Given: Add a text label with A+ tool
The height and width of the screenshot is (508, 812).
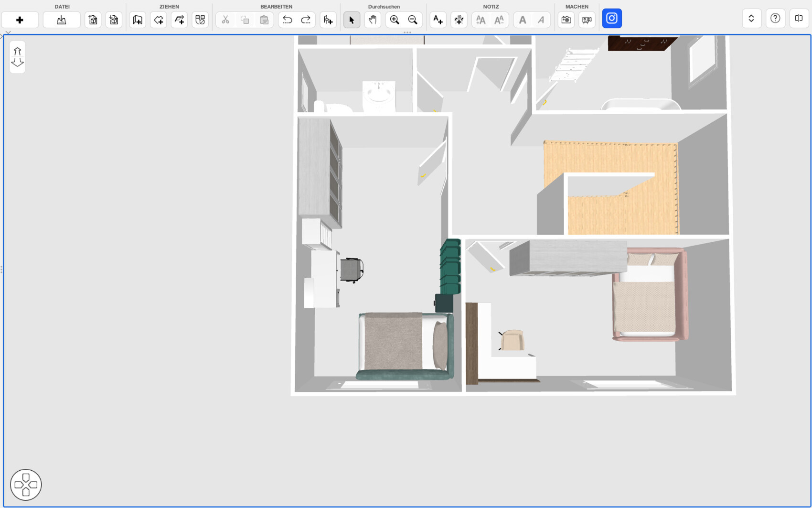Looking at the screenshot, I should coord(438,20).
